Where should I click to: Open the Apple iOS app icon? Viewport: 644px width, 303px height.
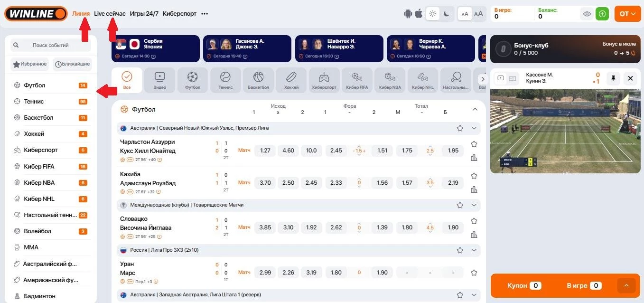pos(418,14)
